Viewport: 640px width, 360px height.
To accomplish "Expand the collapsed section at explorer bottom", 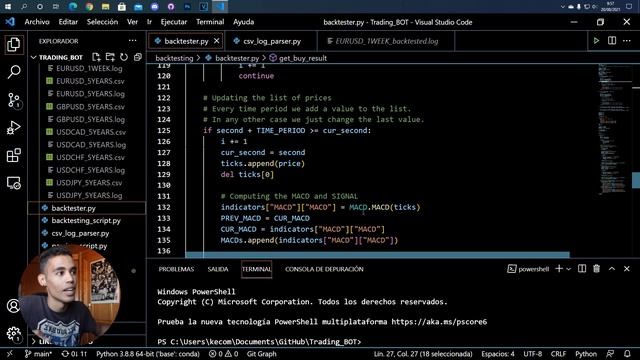I will (33, 341).
